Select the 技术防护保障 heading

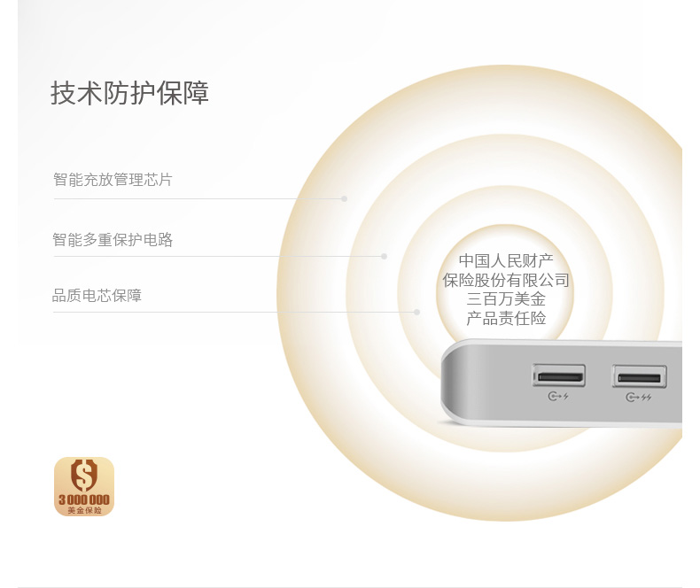[129, 93]
